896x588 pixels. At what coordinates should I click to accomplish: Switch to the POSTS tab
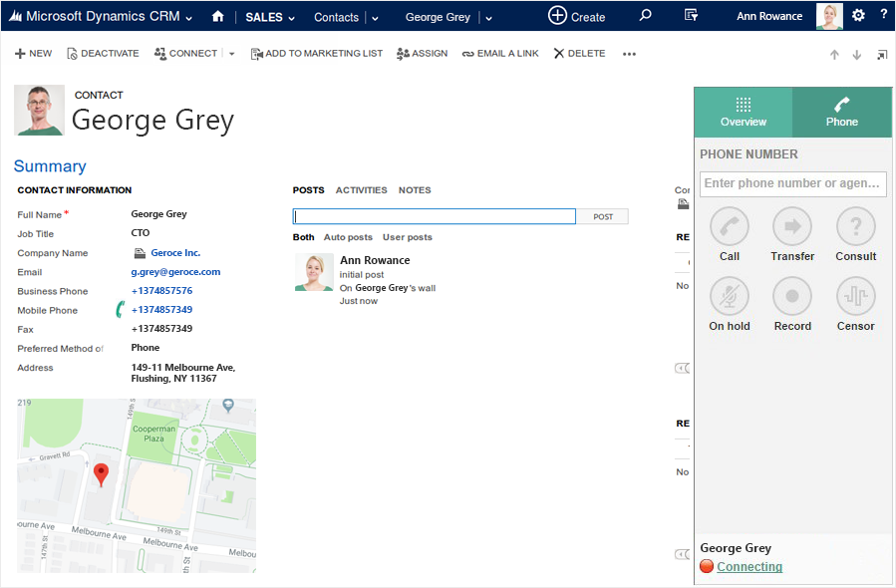pyautogui.click(x=309, y=189)
